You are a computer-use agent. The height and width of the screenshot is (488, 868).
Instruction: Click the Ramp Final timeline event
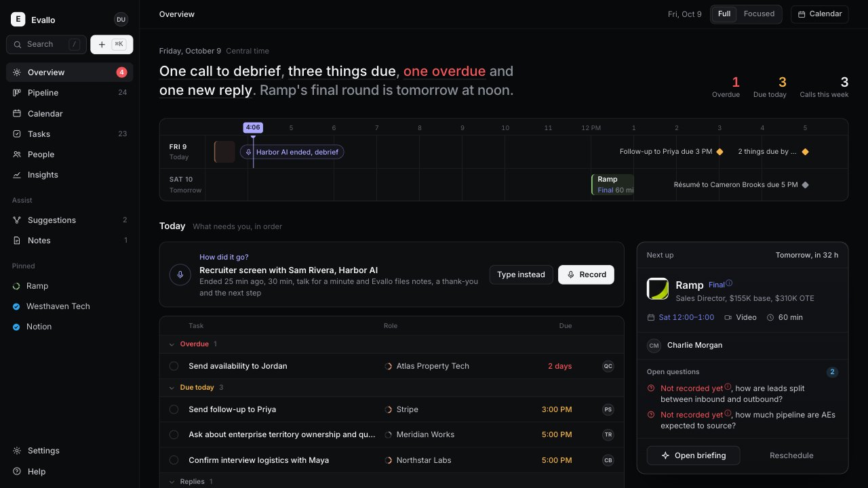612,184
